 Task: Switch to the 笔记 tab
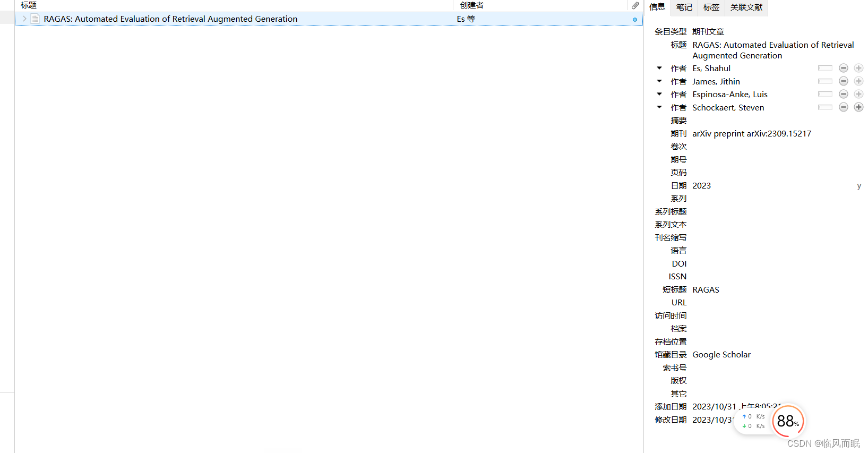tap(684, 7)
